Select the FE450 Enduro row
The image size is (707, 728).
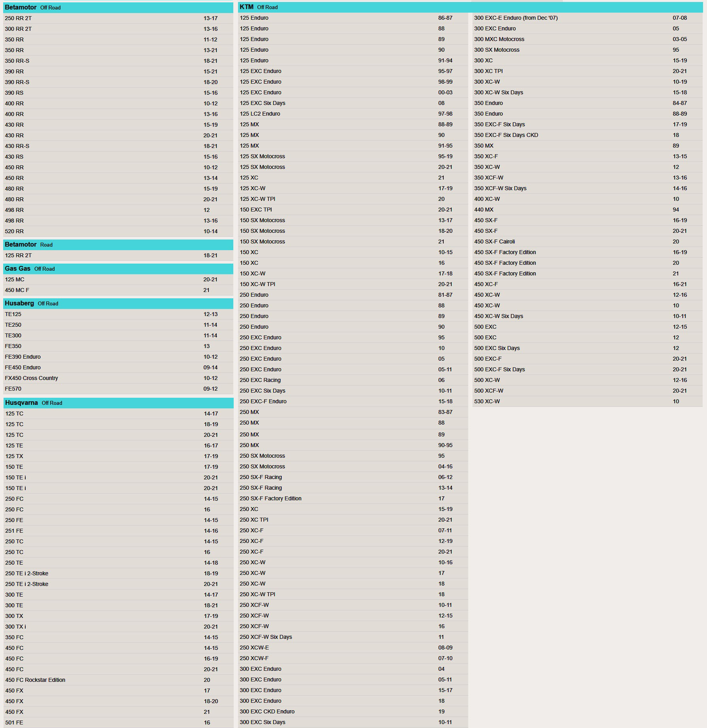pyautogui.click(x=118, y=367)
